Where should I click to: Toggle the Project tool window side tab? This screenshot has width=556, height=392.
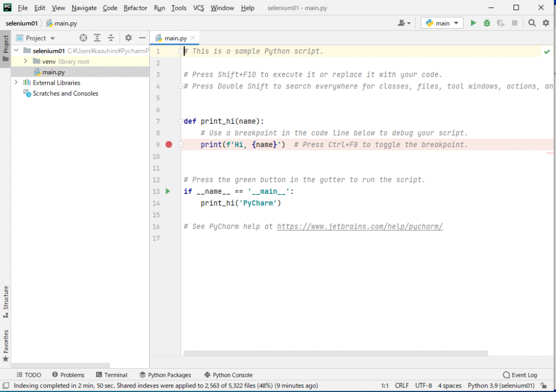click(5, 49)
